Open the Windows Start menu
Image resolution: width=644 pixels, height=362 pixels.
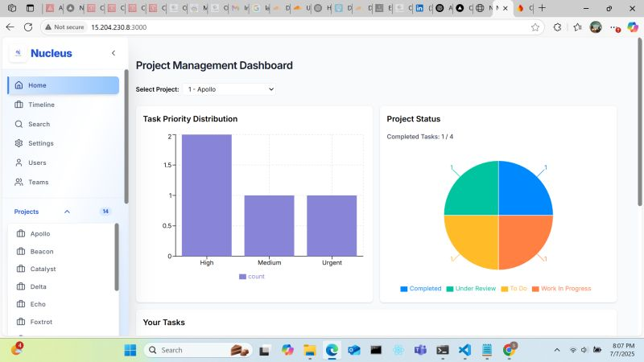(130, 350)
